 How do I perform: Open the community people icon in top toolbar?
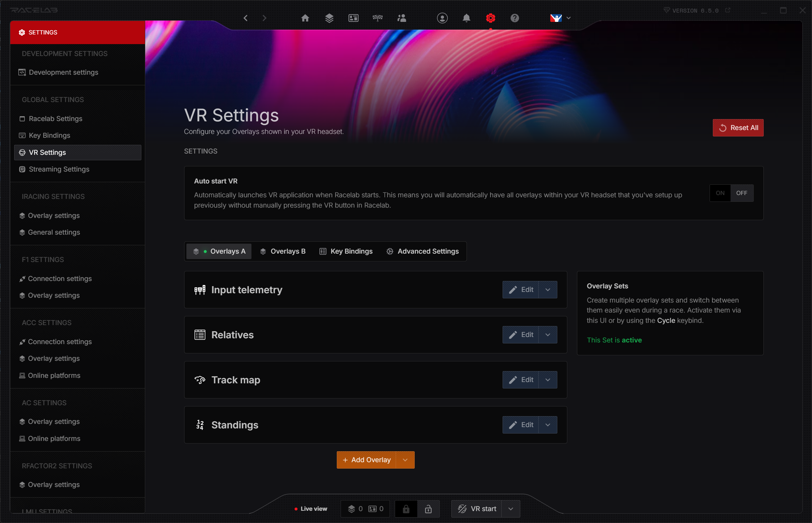click(x=401, y=18)
